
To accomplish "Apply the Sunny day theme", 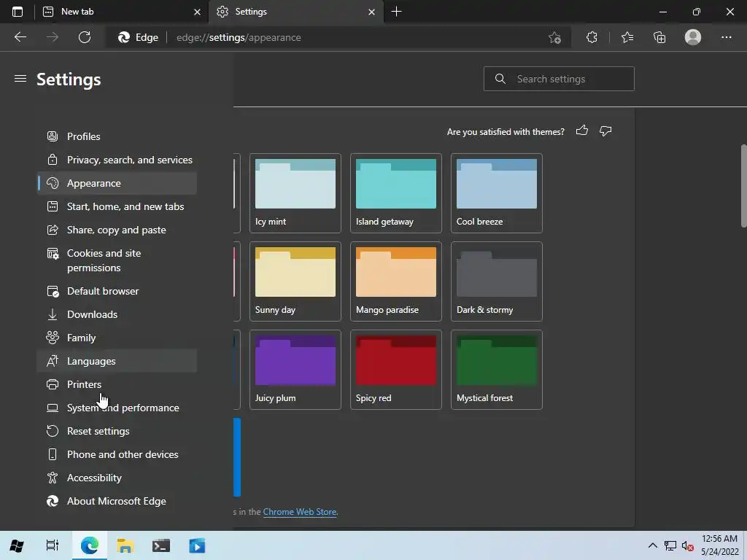I will (x=295, y=281).
